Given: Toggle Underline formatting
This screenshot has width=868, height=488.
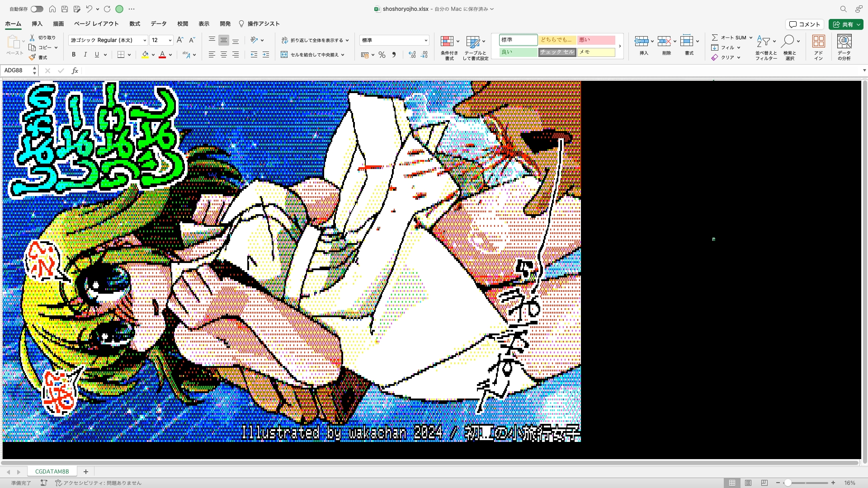Looking at the screenshot, I should pyautogui.click(x=97, y=55).
